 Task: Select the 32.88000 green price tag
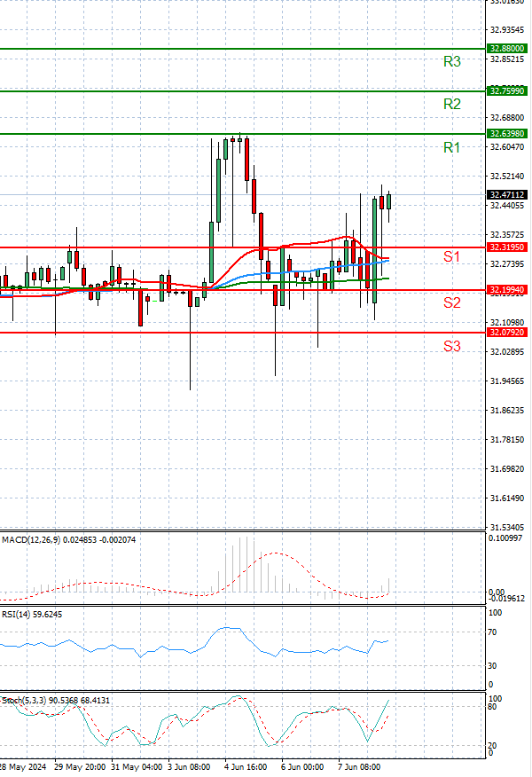507,49
